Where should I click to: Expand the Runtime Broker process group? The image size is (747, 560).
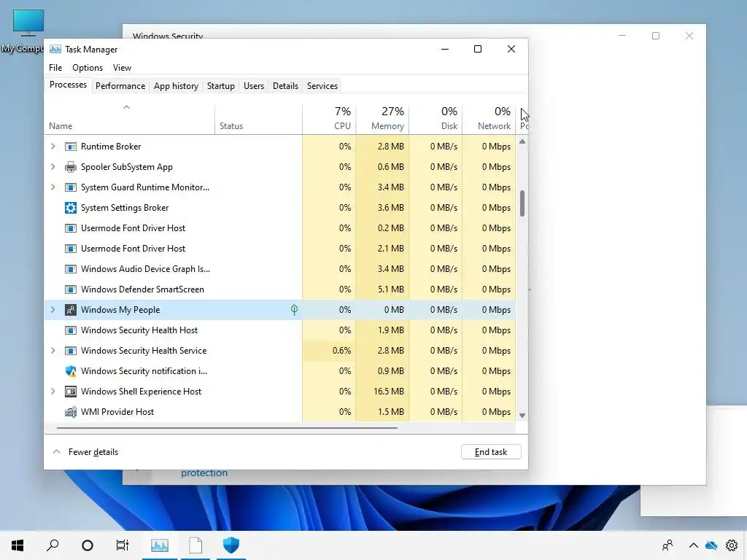point(53,147)
